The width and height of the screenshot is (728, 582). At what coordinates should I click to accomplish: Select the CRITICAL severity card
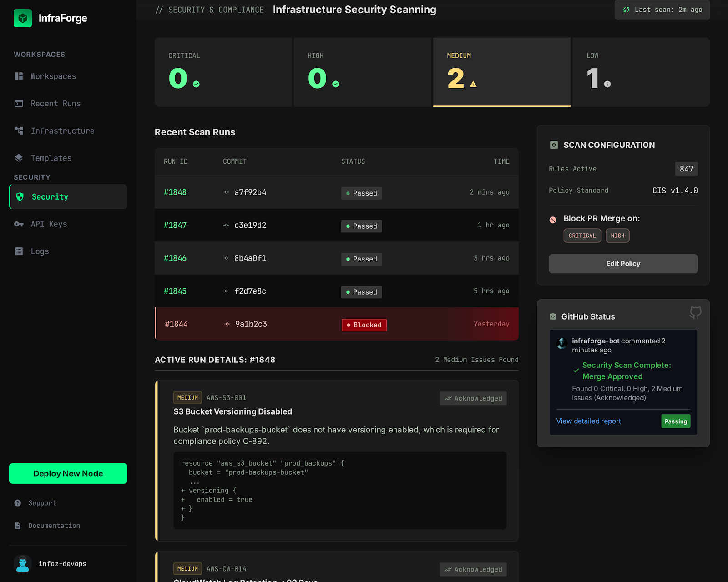pyautogui.click(x=223, y=72)
